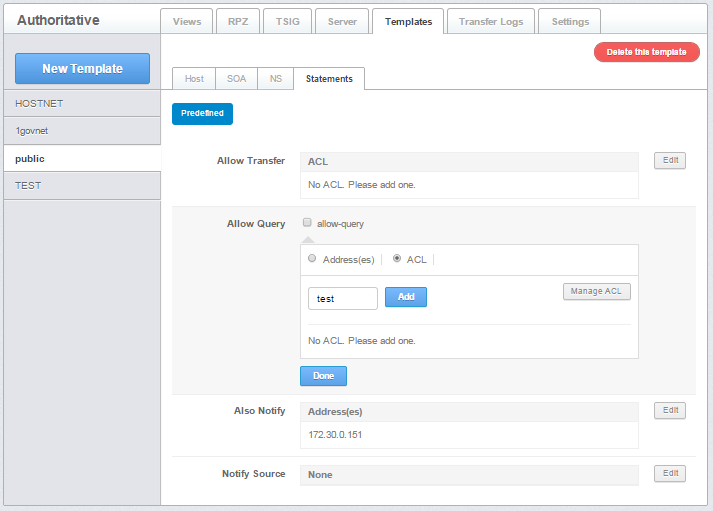Select the ACL radio option
This screenshot has width=713, height=511.
click(397, 259)
